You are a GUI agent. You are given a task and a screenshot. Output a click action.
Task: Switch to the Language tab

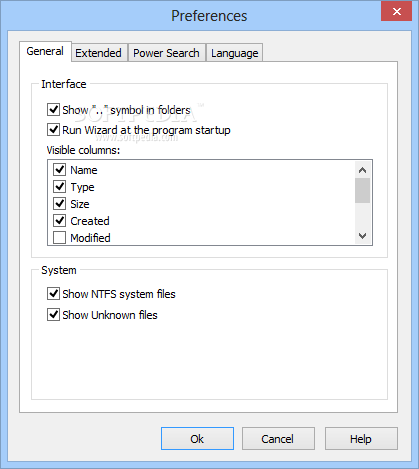point(235,53)
